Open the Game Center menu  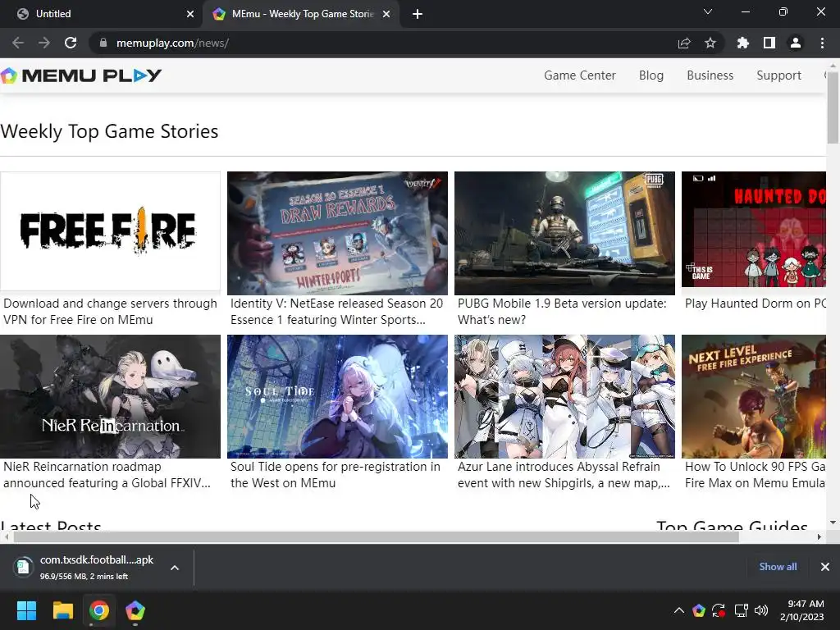[x=580, y=75]
